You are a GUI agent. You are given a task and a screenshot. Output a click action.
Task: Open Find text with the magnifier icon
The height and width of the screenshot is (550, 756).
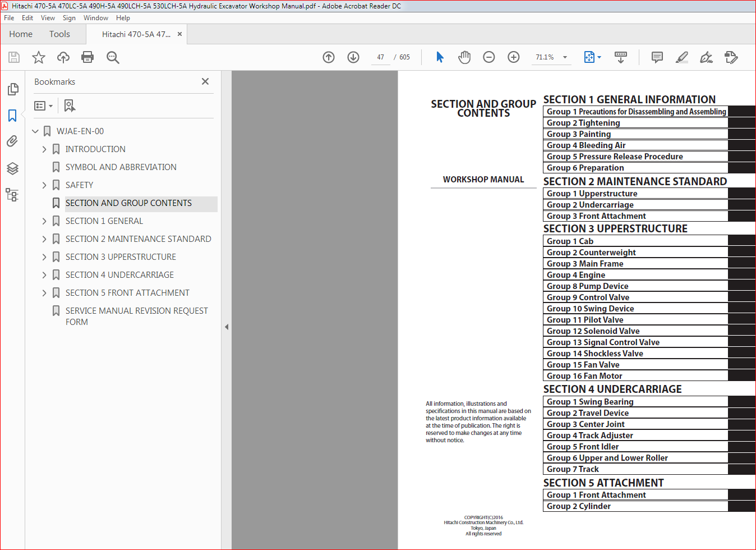tap(113, 57)
